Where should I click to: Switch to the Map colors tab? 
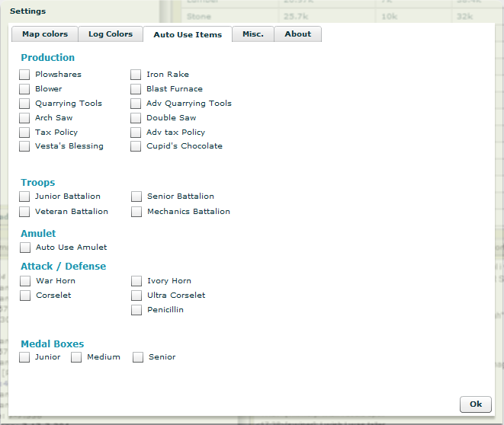(44, 34)
